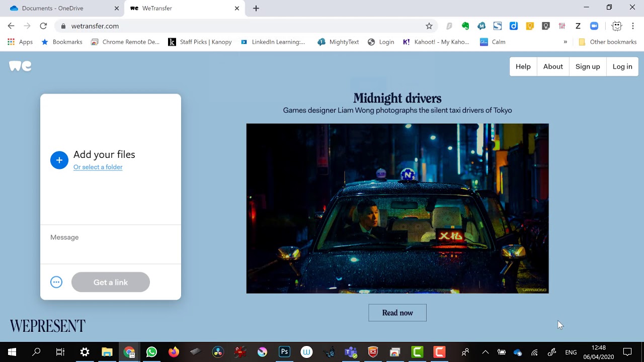Open the network Wi-Fi tray icon

pos(534,352)
